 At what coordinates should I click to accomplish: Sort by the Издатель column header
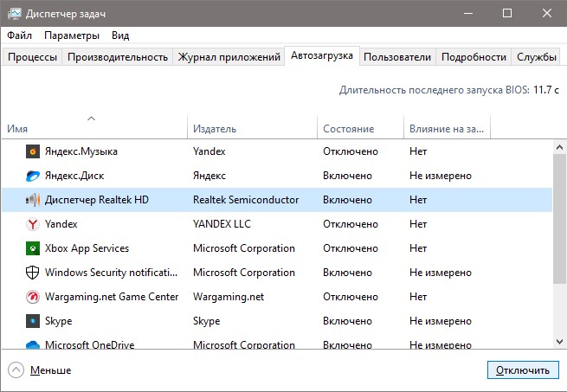click(x=253, y=127)
